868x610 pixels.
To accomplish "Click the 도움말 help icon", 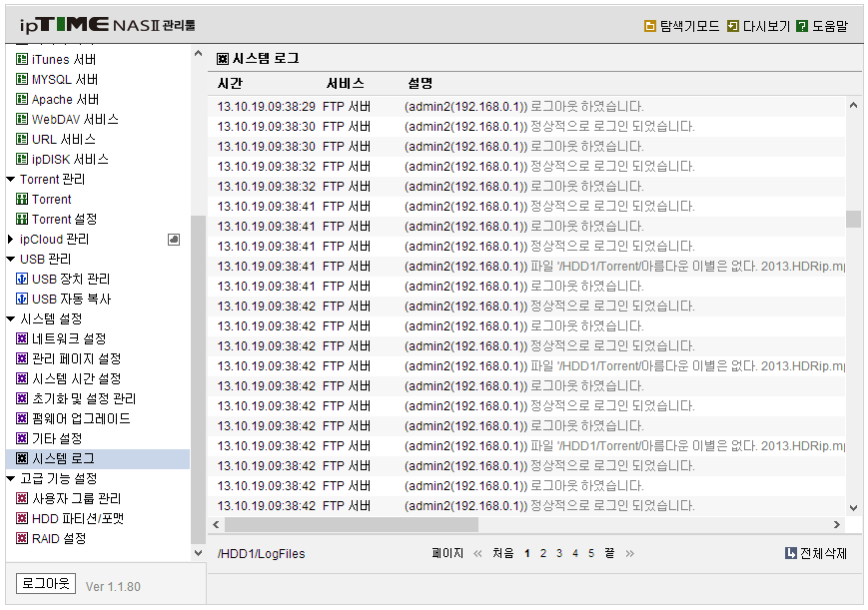I will pos(802,26).
